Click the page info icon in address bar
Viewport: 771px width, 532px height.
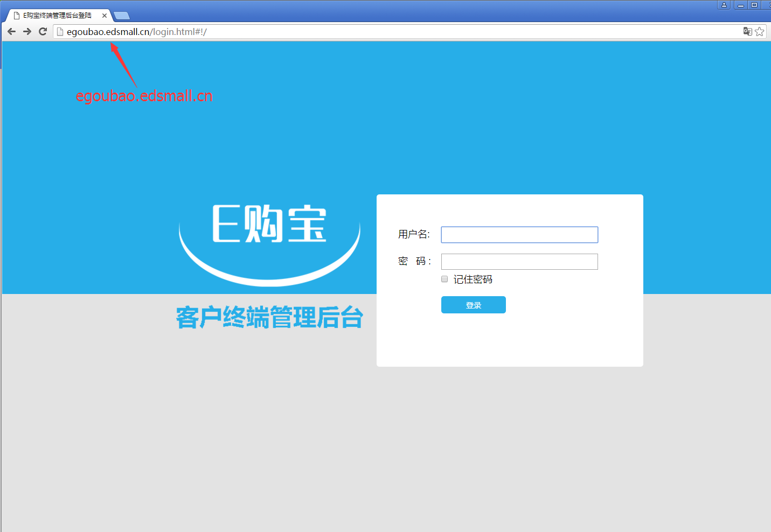pos(60,32)
